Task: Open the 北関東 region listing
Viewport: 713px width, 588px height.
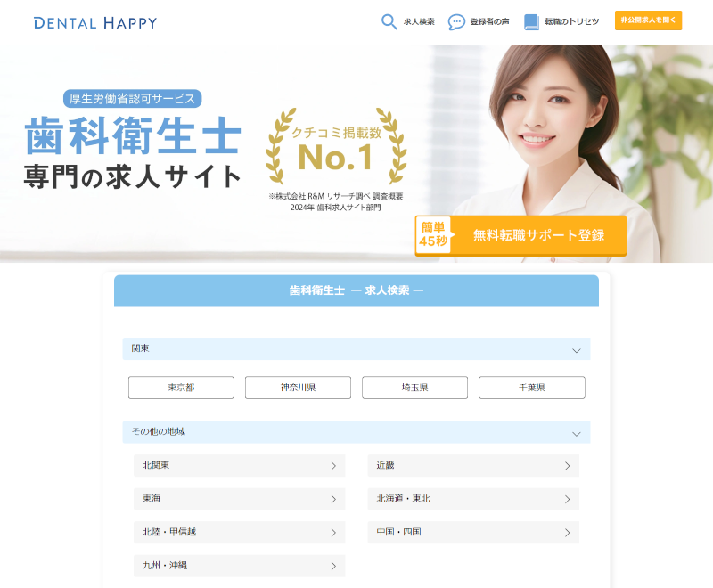Action: [239, 465]
